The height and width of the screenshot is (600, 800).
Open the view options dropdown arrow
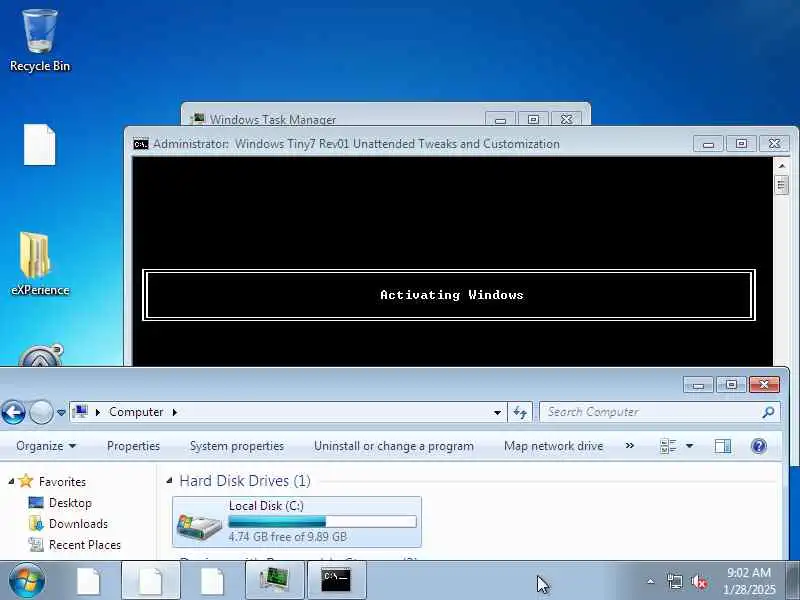689,446
